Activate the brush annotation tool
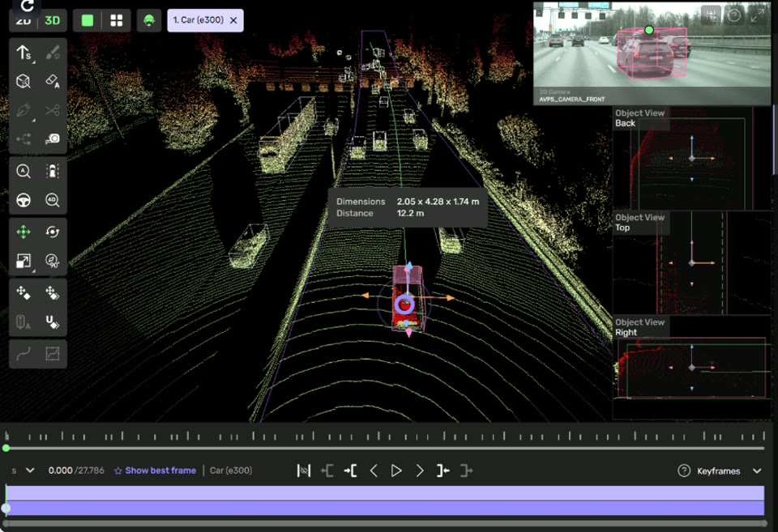The width and height of the screenshot is (778, 532). 53,53
